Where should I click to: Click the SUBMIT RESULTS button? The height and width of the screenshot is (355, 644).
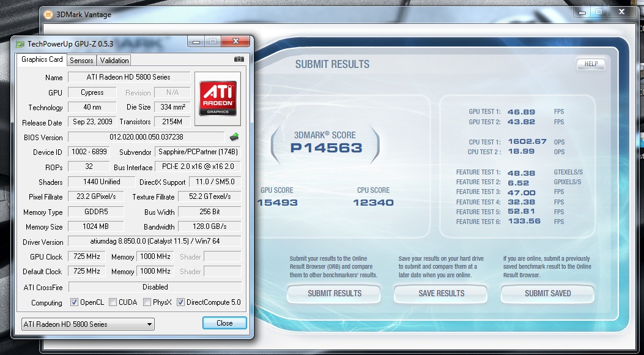click(x=335, y=293)
